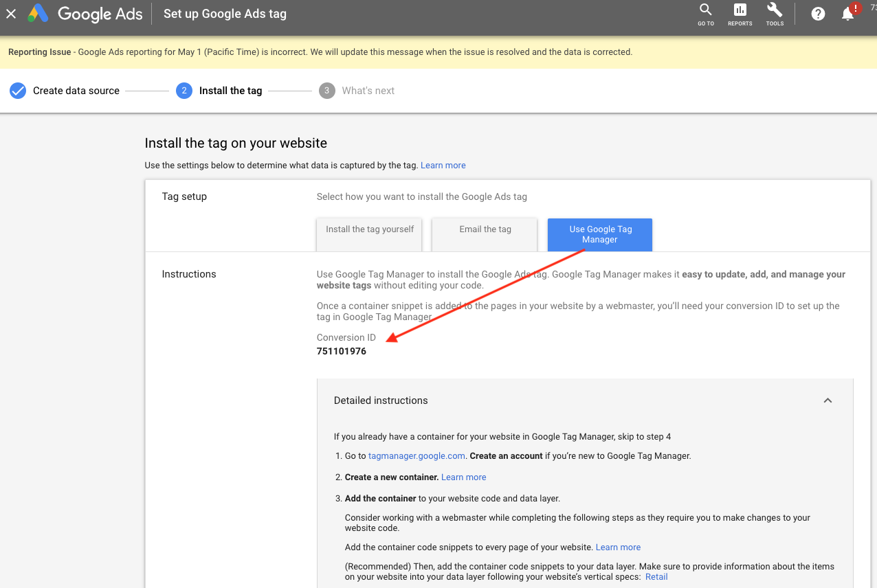Click conversion ID value 751101976
The image size is (877, 588).
(342, 352)
